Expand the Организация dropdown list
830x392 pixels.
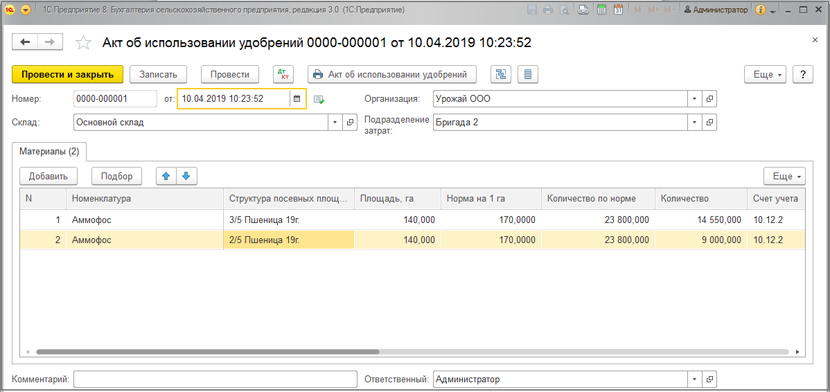[x=694, y=98]
